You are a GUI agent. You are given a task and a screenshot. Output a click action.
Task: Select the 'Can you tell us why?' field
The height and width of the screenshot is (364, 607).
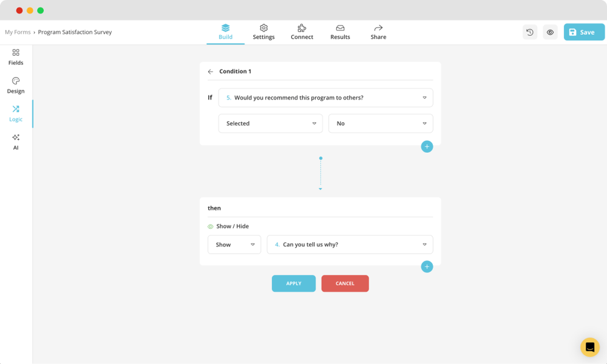[x=350, y=244]
